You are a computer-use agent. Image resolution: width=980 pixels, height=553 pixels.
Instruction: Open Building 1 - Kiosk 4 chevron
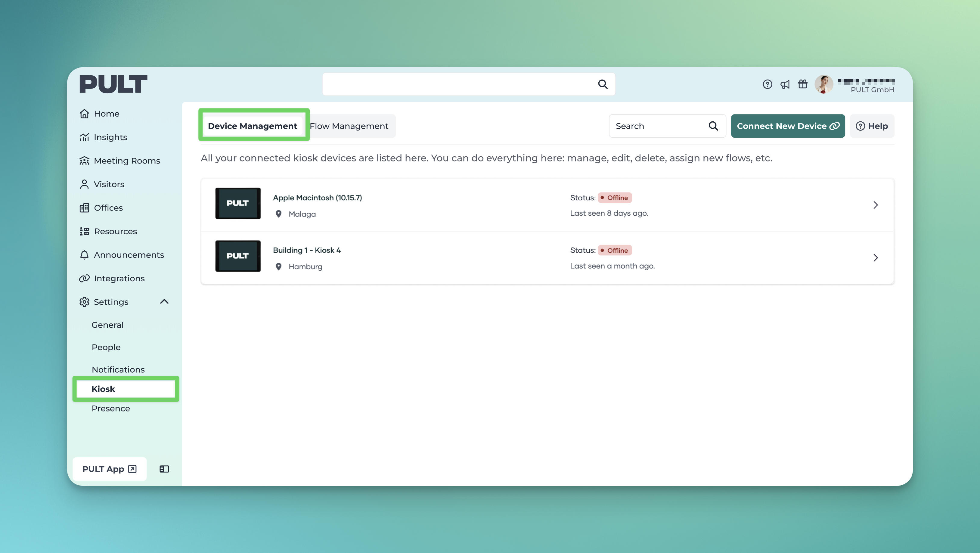875,258
